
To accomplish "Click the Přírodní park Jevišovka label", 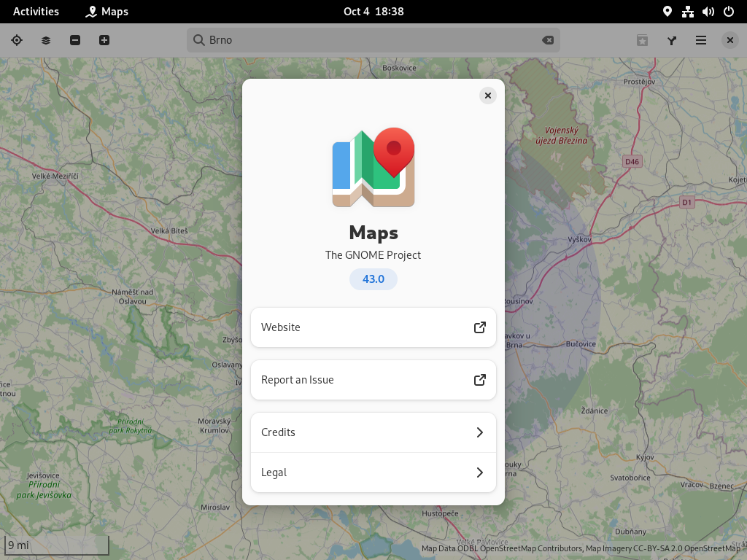I will [x=44, y=489].
